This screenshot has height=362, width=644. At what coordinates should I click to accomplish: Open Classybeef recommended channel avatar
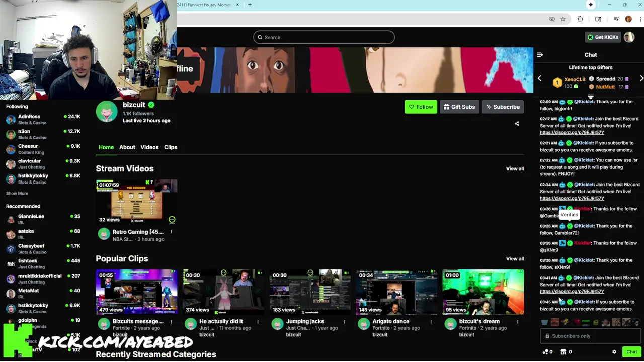[x=11, y=249]
